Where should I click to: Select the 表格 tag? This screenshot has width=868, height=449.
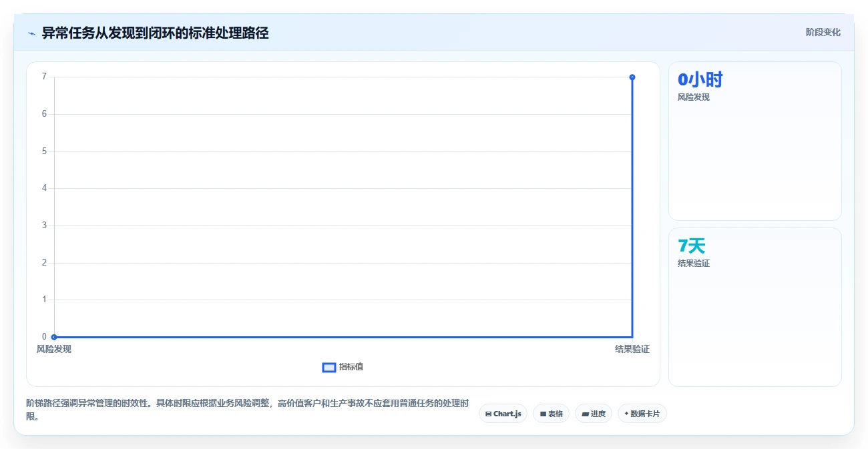tap(551, 414)
